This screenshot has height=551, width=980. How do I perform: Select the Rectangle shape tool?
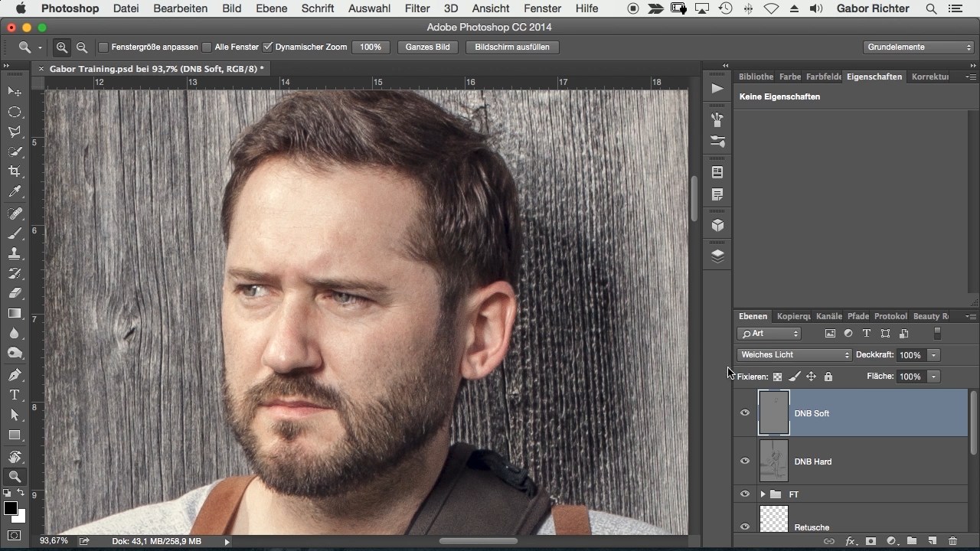click(15, 435)
